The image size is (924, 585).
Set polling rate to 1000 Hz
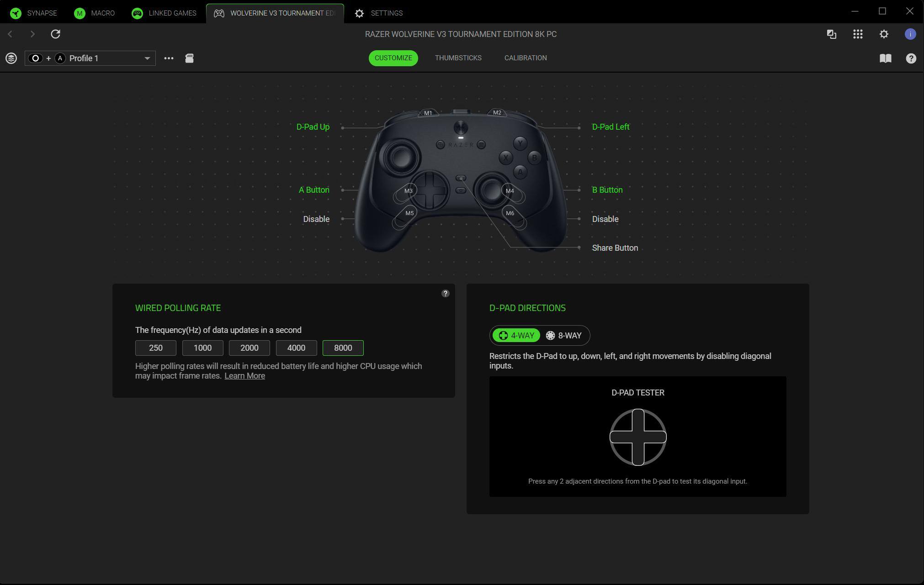(202, 348)
